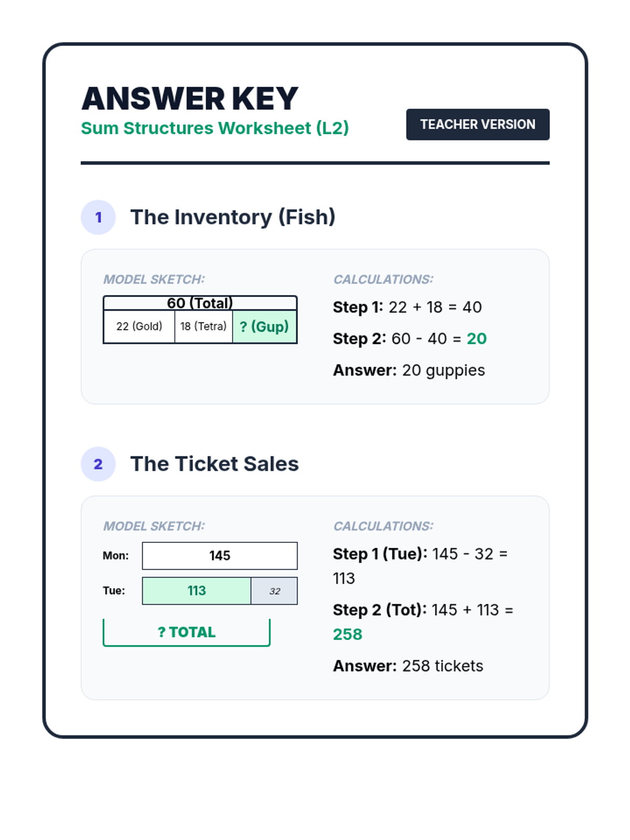
Task: Click Step 1: 22 + 18 = 40
Action: click(x=407, y=307)
